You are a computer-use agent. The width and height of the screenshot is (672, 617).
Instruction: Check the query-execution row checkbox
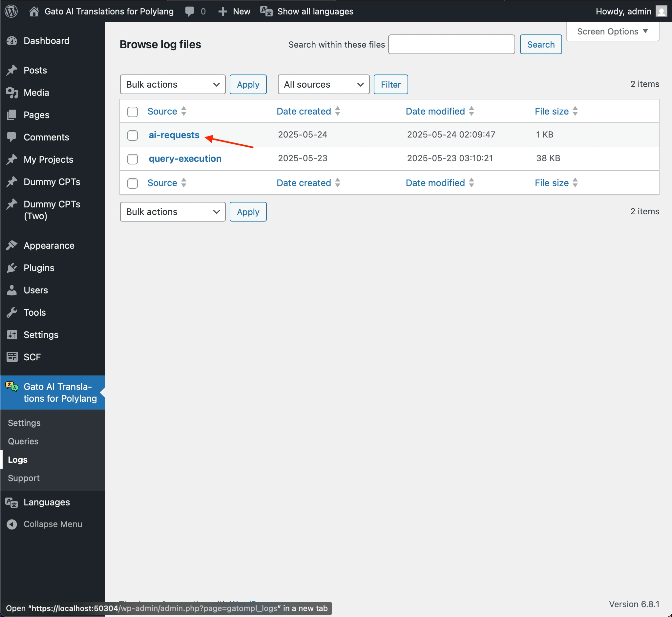coord(133,159)
